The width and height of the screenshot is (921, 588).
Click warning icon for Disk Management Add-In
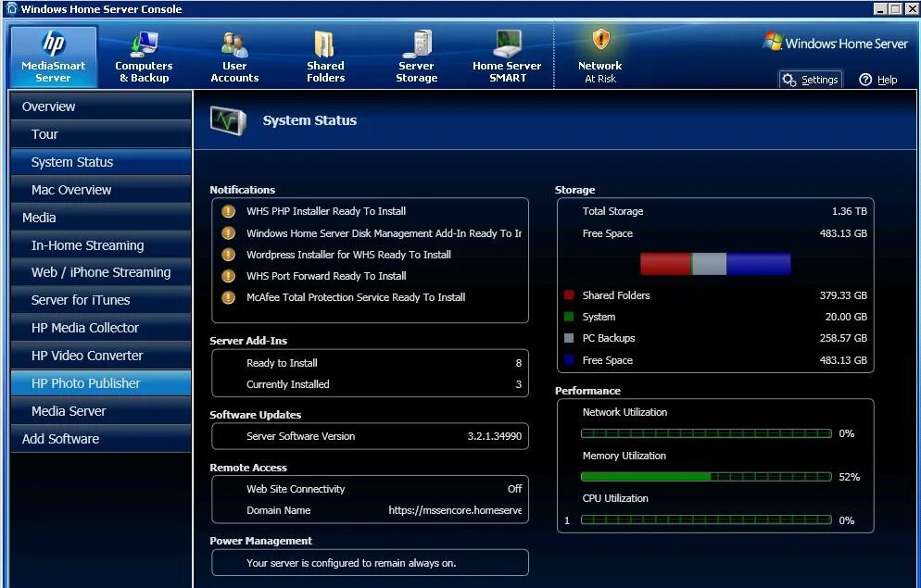(229, 233)
